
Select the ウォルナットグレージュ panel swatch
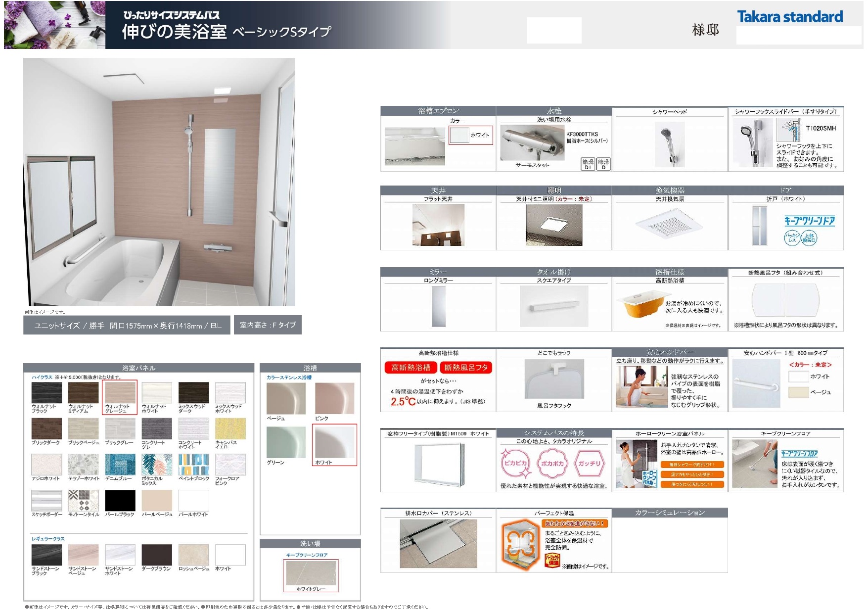click(120, 393)
